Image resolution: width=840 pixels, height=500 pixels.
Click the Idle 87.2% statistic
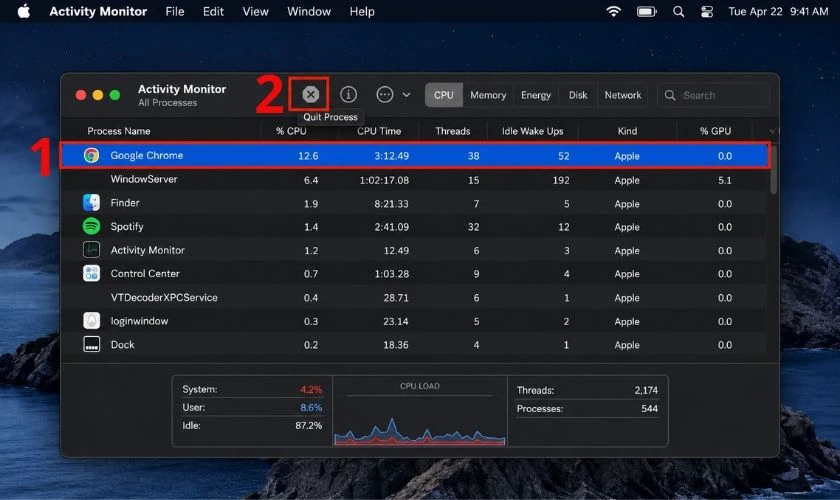[x=252, y=426]
